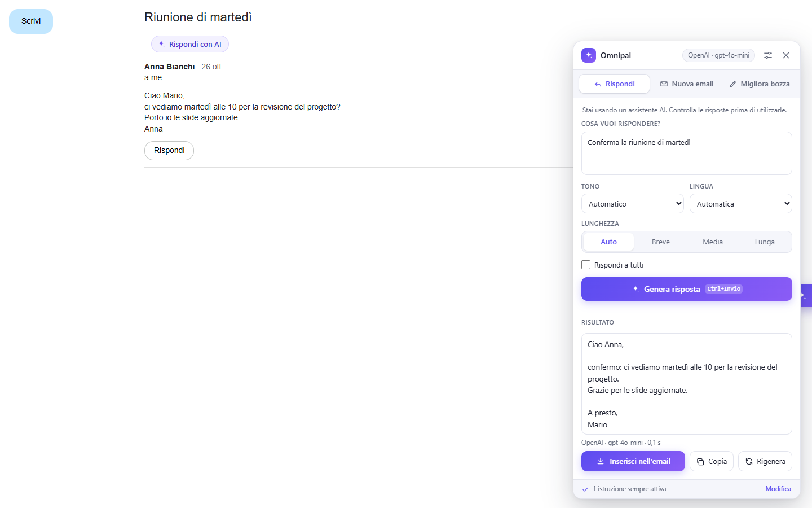Image resolution: width=812 pixels, height=508 pixels.
Task: Click inside the Risultato text area
Action: (x=687, y=384)
